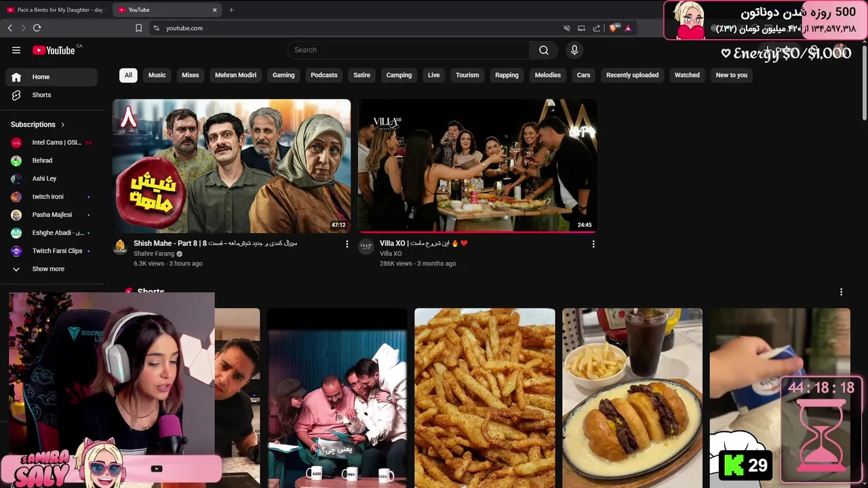Image resolution: width=868 pixels, height=488 pixels.
Task: Click the share icon in the address bar
Action: click(x=597, y=28)
